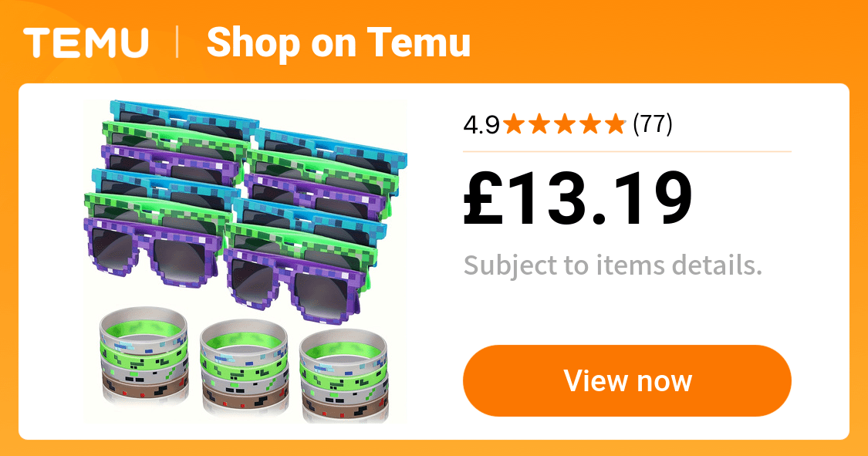The width and height of the screenshot is (868, 456).
Task: Open the (77) reviews count
Action: (653, 124)
